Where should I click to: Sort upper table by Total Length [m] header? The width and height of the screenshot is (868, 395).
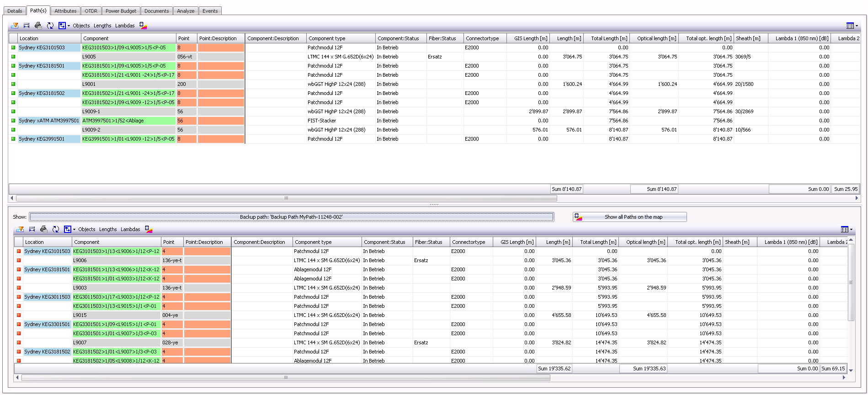[x=607, y=38]
